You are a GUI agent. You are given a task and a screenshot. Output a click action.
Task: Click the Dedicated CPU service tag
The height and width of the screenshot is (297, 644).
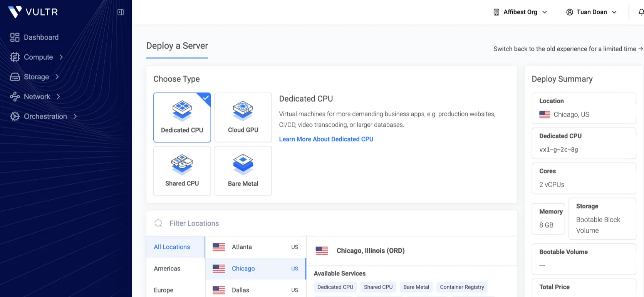[335, 287]
